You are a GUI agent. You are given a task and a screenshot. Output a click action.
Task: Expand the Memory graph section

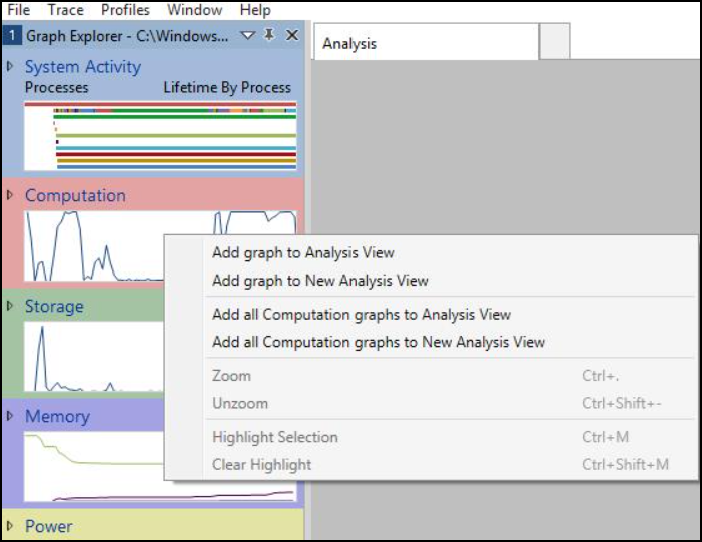10,416
